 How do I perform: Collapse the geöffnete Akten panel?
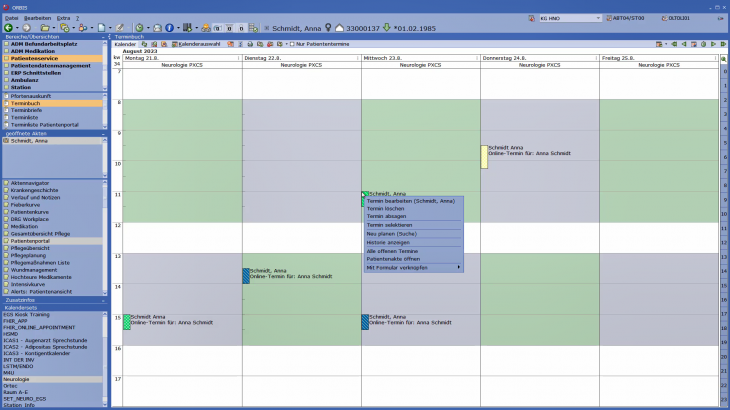pos(104,132)
